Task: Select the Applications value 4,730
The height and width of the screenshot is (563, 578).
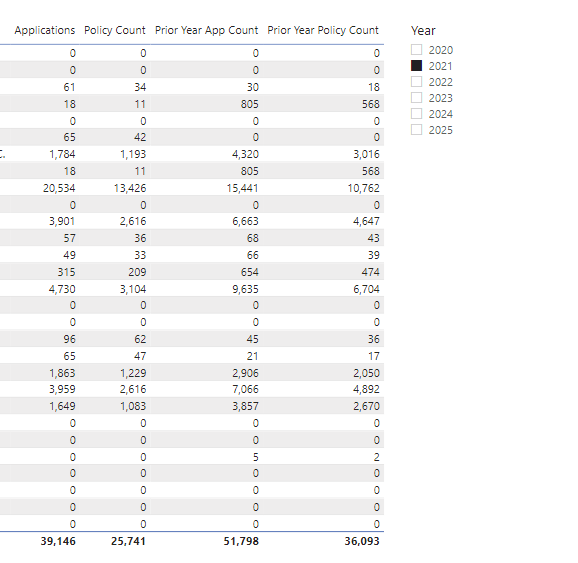Action: point(62,289)
